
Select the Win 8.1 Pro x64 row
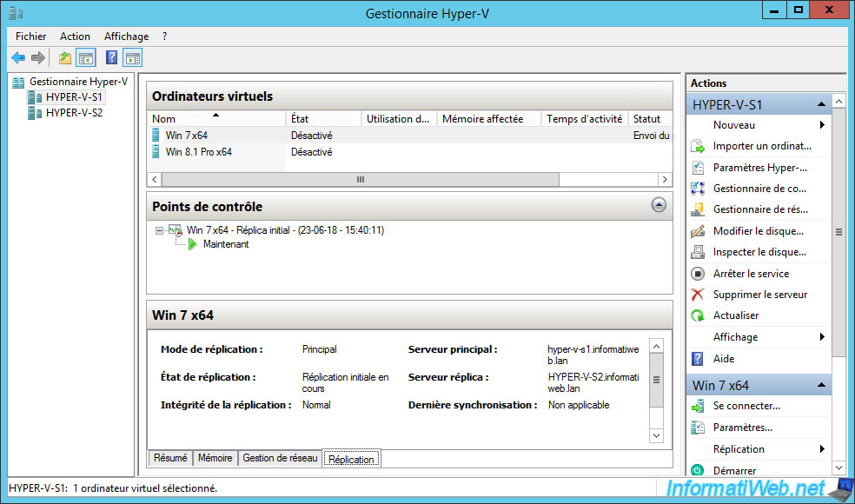pyautogui.click(x=409, y=152)
